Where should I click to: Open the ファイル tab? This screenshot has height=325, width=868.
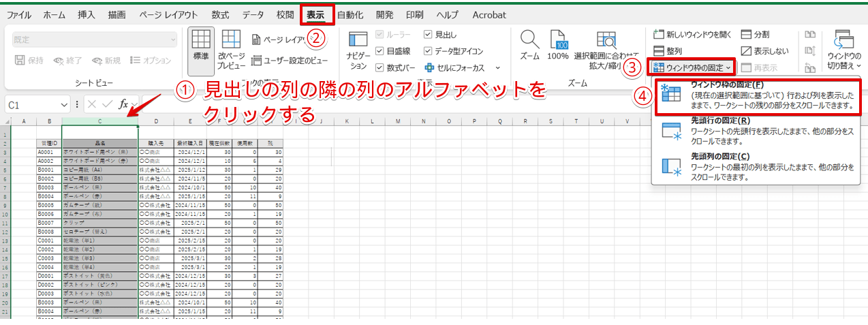(x=19, y=14)
